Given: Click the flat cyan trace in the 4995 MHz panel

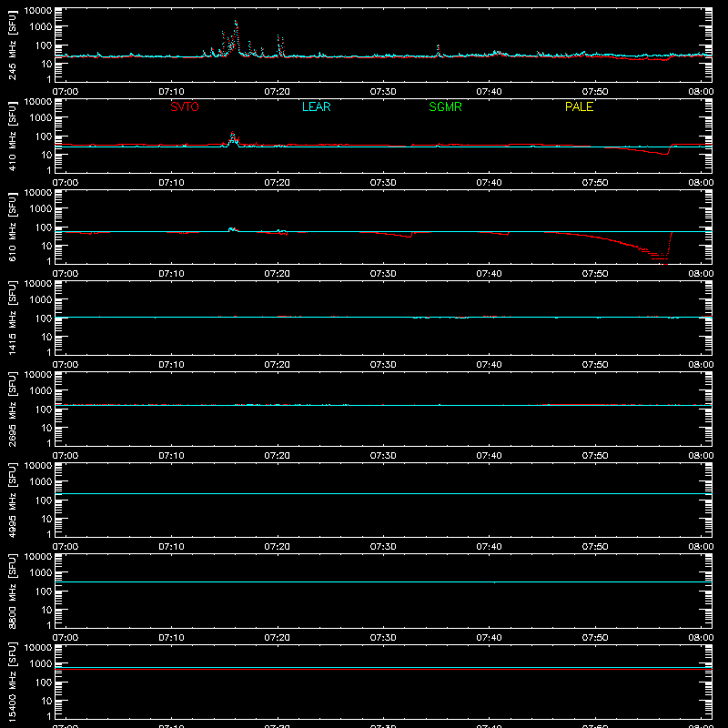Looking at the screenshot, I should [x=383, y=493].
